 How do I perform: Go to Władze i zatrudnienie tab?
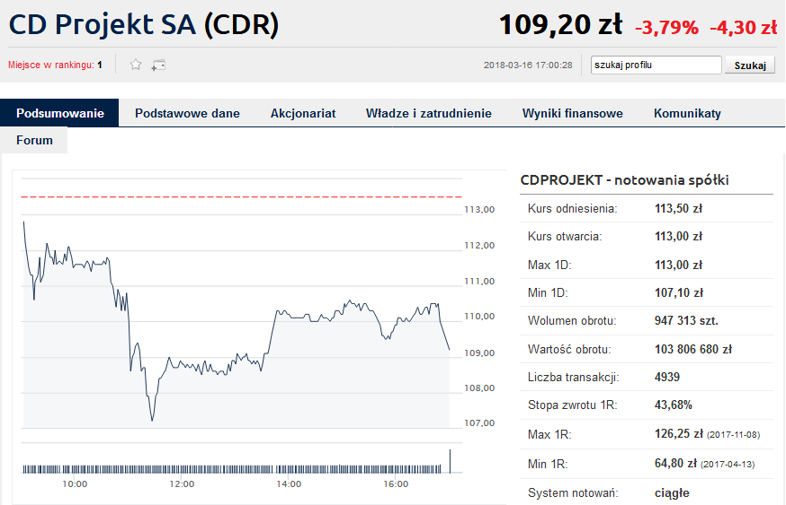[428, 113]
